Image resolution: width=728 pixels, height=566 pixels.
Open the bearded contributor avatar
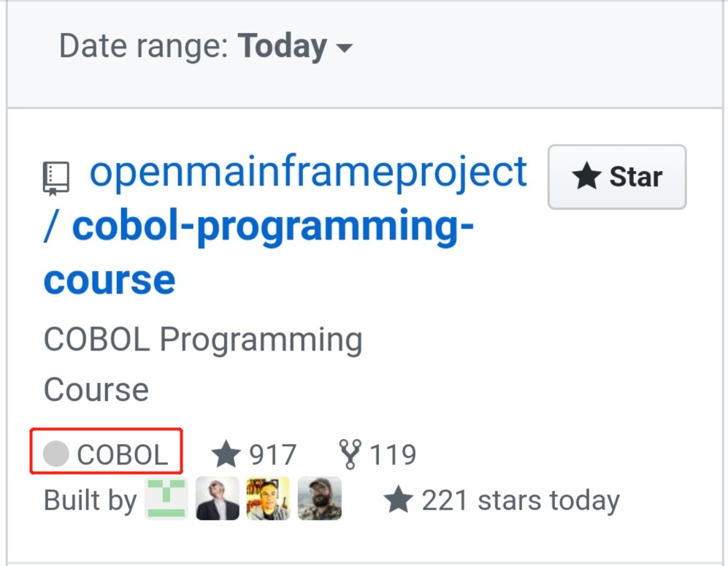tap(319, 499)
